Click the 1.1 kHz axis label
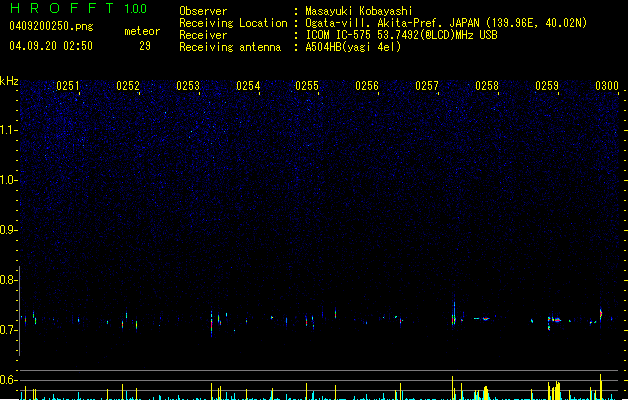This screenshot has width=629, height=400. click(8, 130)
